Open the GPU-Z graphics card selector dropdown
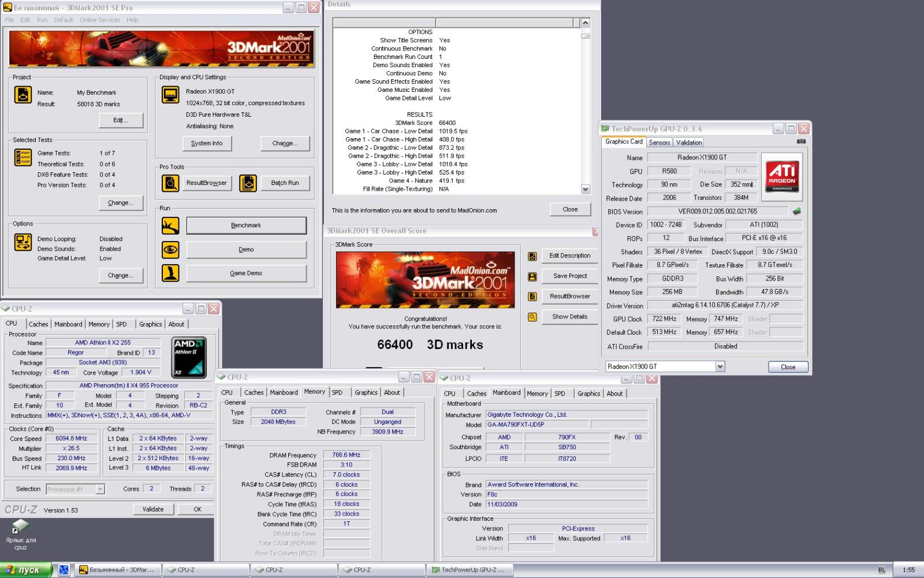 point(720,366)
